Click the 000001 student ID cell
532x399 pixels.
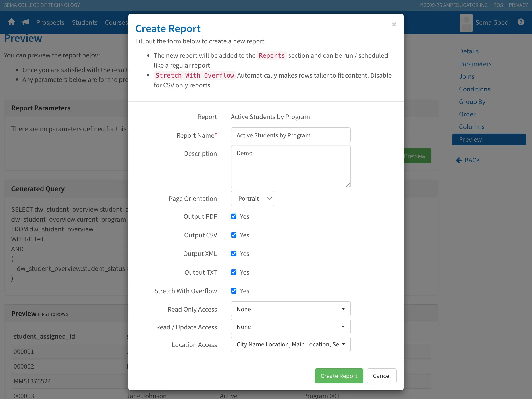(24, 352)
